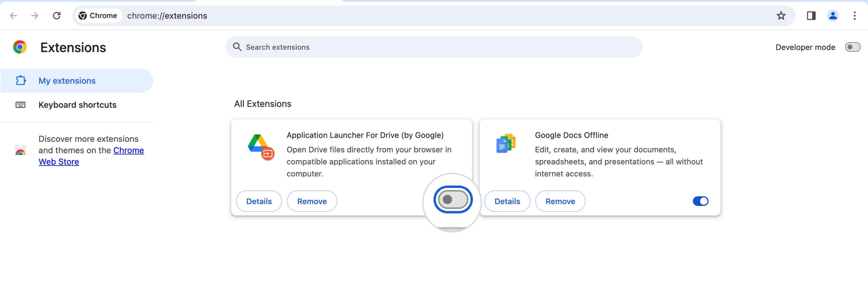Click the puzzle piece My extensions icon
This screenshot has width=868, height=283.
(x=21, y=81)
